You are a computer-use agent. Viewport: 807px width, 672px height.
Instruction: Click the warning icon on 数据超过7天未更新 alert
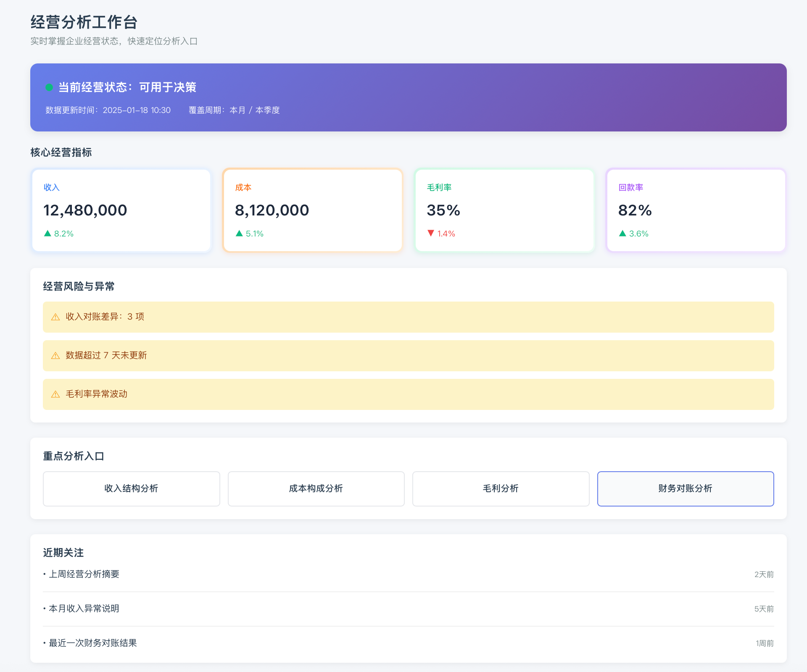pos(55,355)
